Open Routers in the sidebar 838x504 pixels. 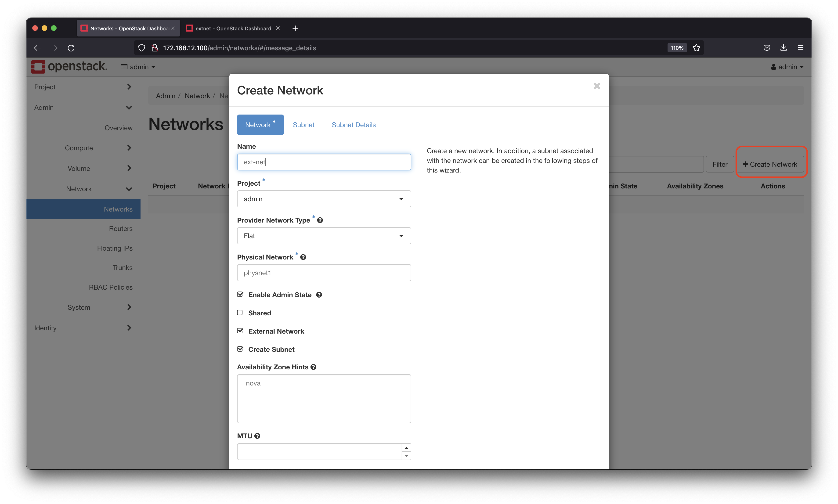click(x=121, y=229)
